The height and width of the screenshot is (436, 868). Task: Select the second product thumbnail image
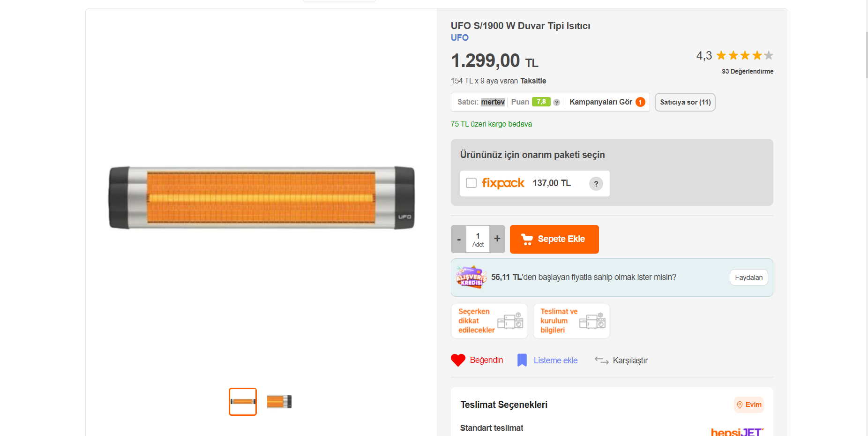(279, 402)
